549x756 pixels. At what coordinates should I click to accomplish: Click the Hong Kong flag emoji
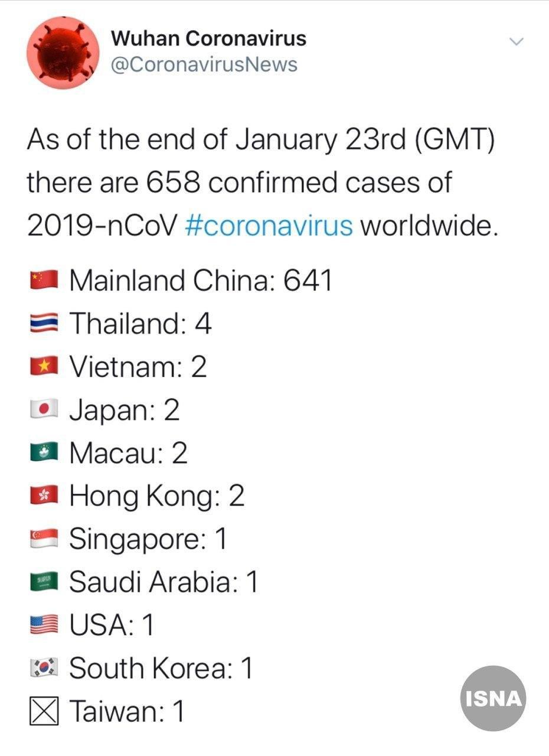pos(44,496)
